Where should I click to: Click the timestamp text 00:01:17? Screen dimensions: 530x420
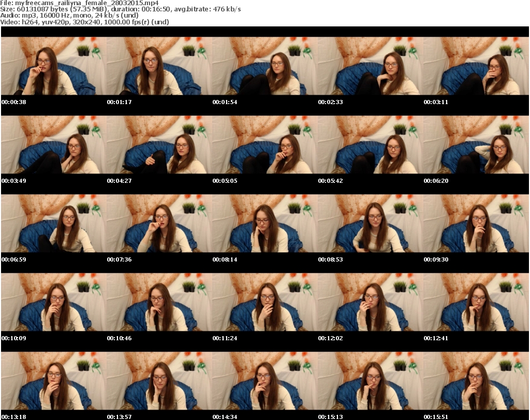pyautogui.click(x=120, y=102)
